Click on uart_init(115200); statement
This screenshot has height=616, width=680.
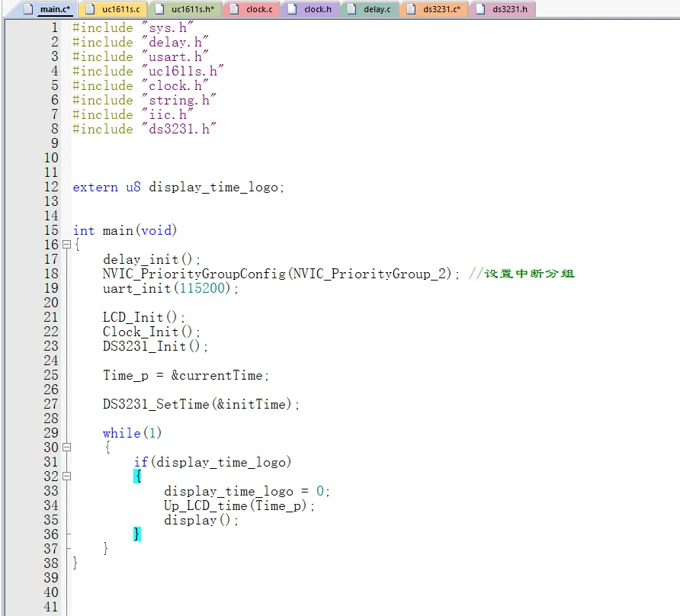tap(171, 288)
